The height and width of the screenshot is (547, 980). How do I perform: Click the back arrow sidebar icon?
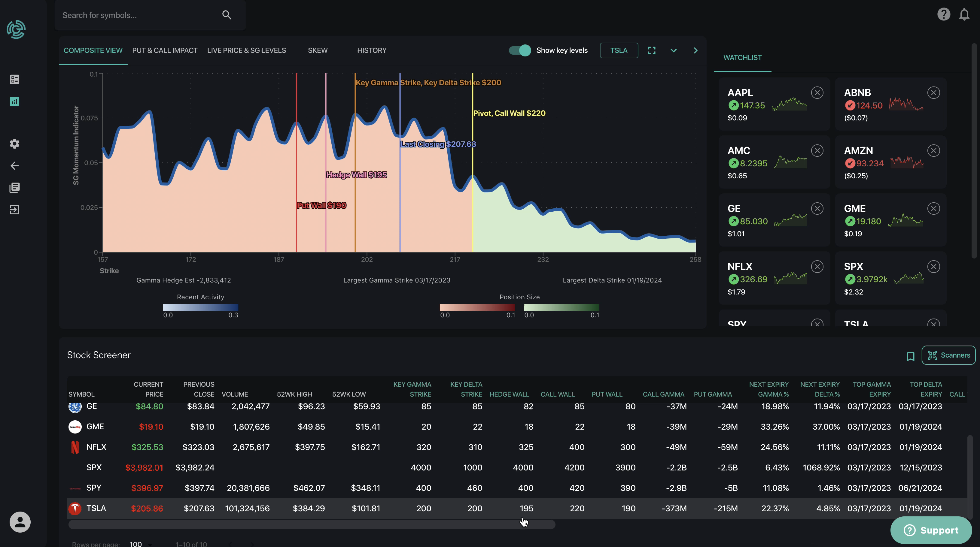click(14, 166)
